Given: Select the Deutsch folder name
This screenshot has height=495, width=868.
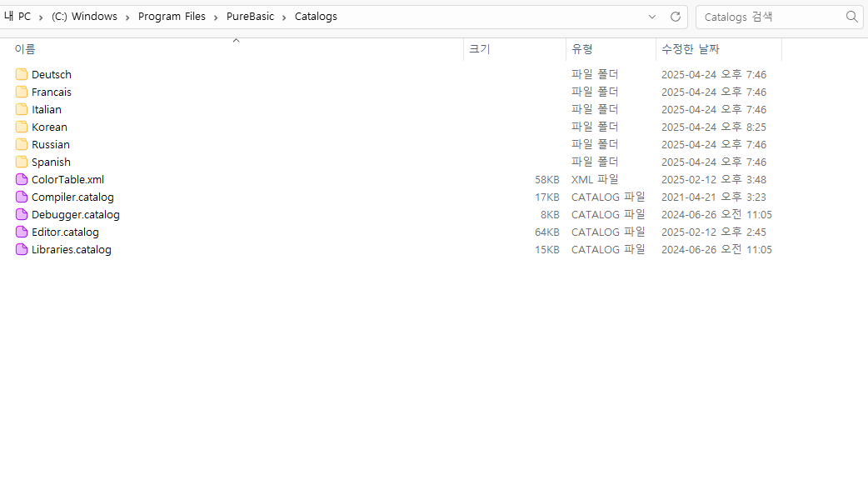Looking at the screenshot, I should coord(52,75).
